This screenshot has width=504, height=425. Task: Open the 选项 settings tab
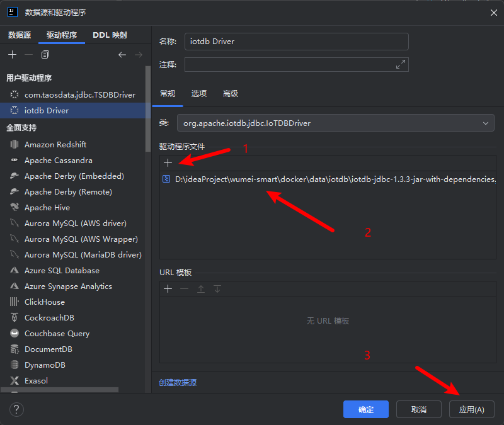[x=199, y=93]
